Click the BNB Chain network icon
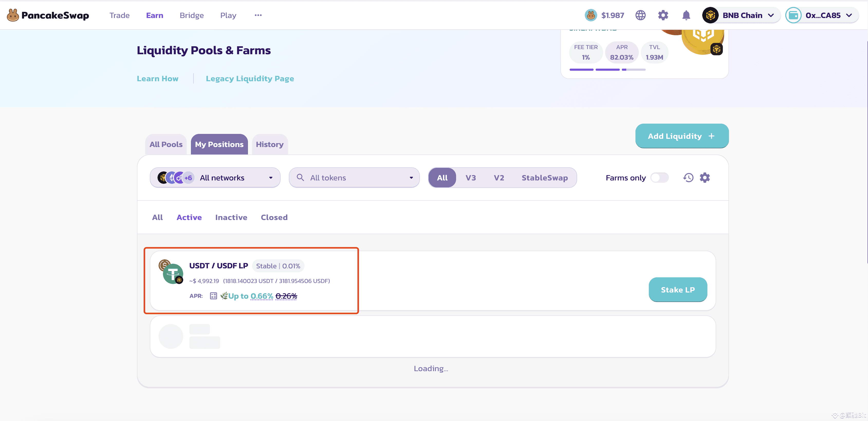Image resolution: width=868 pixels, height=421 pixels. click(x=710, y=15)
